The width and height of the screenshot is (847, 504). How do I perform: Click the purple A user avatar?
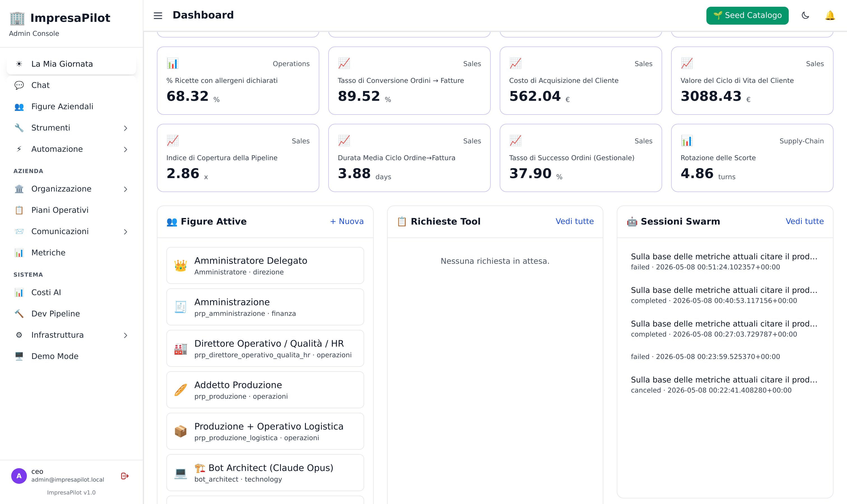19,476
